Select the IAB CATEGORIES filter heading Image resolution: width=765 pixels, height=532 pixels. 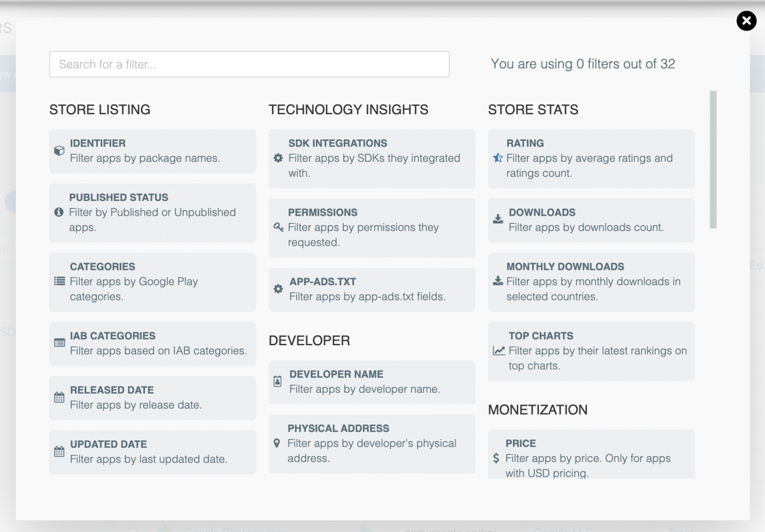[x=113, y=336]
